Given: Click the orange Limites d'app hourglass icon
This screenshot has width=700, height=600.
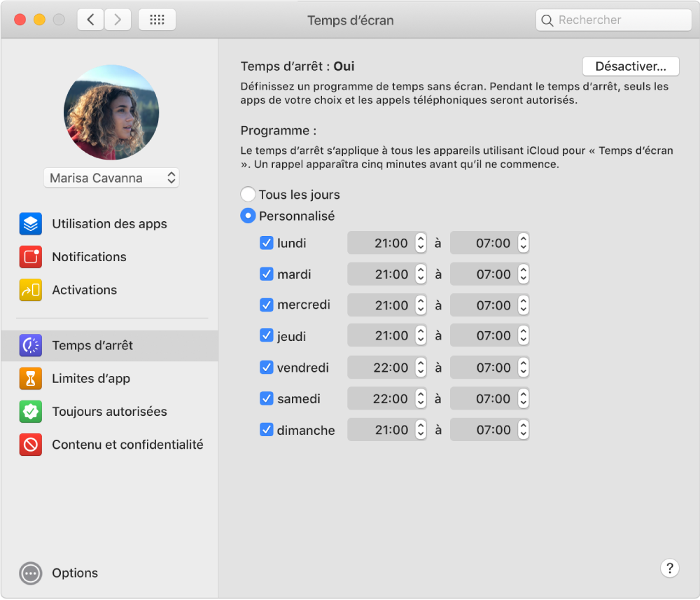Looking at the screenshot, I should pos(30,379).
